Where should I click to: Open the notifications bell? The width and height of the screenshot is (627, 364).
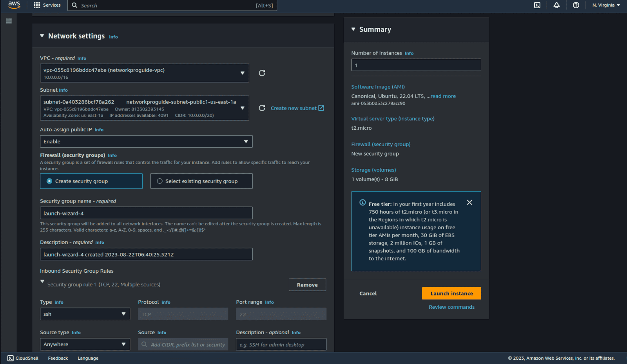click(x=556, y=5)
